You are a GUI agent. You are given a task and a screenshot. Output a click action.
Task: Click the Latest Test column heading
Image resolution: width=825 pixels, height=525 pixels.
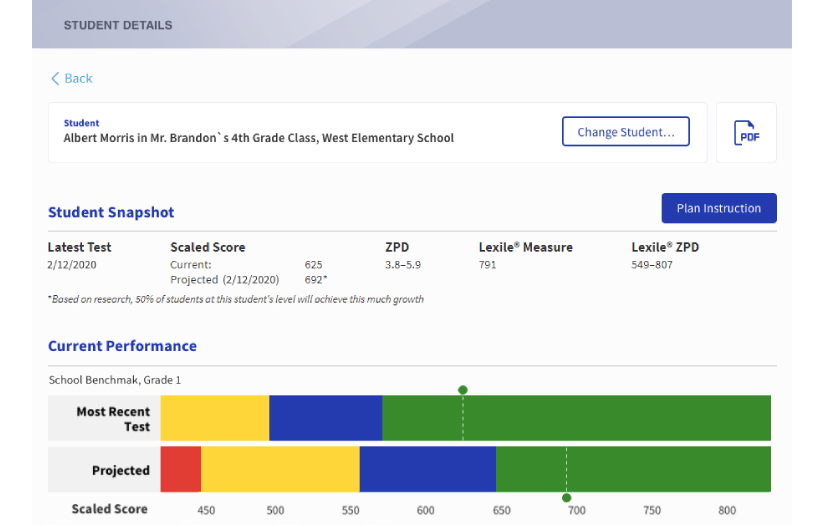tap(79, 247)
